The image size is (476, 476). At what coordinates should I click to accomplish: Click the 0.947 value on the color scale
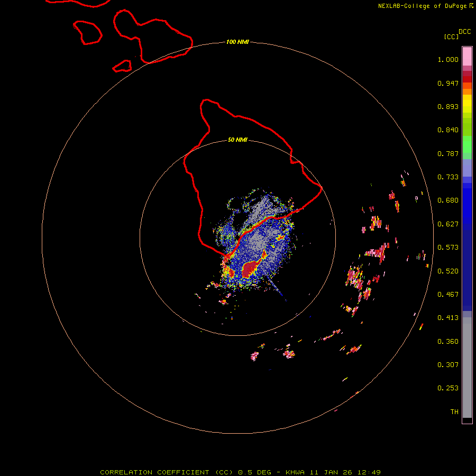pos(448,83)
